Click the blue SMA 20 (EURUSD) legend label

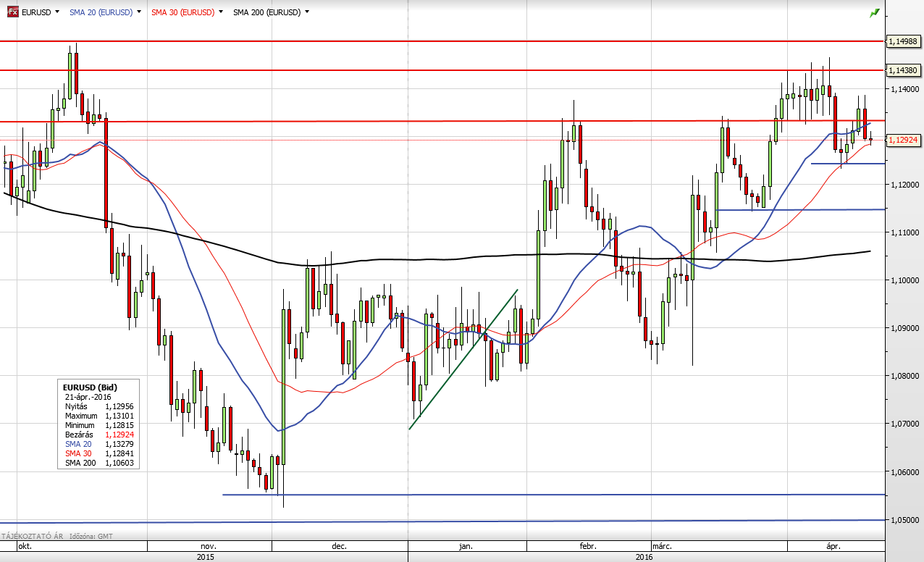coord(101,13)
